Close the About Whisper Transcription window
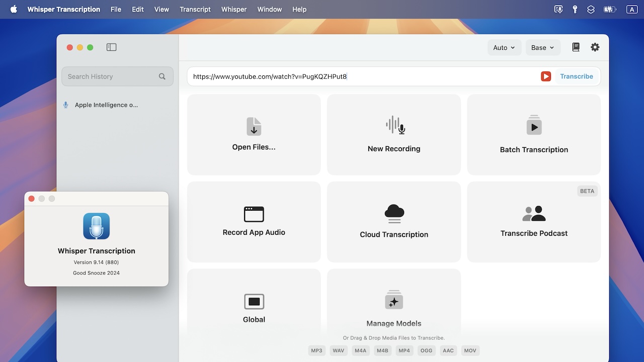Viewport: 644px width, 362px height. point(31,199)
